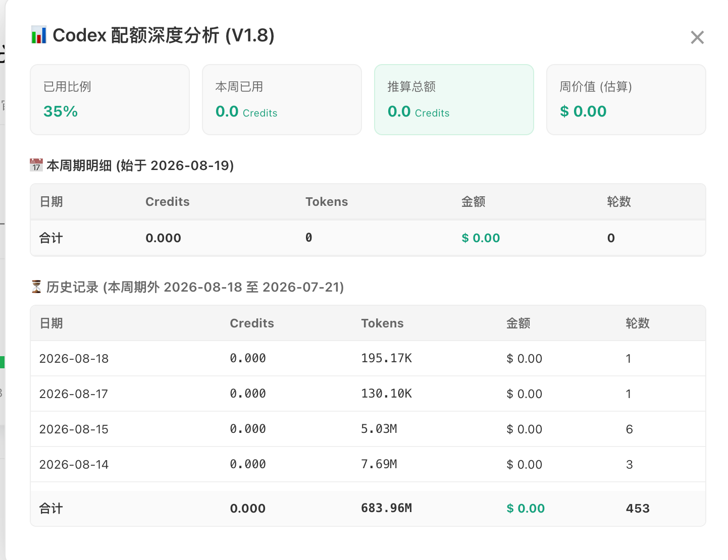
Task: Click the 金额 header in history table
Action: click(518, 323)
